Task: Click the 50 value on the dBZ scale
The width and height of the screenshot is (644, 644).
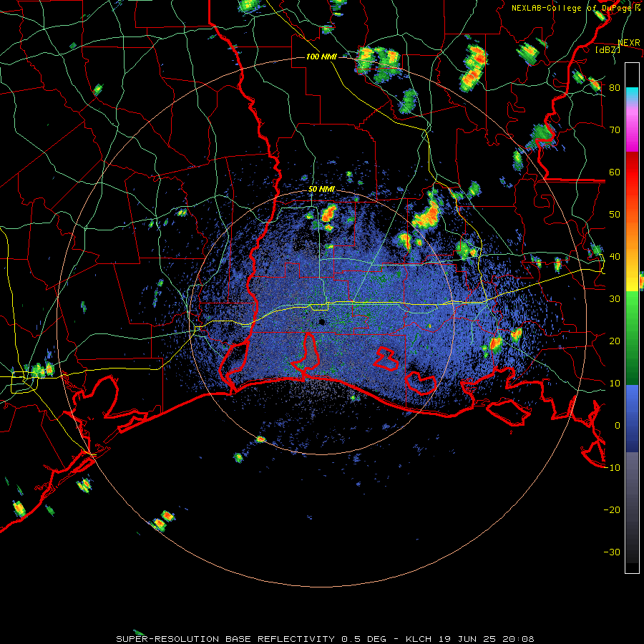Action: (x=615, y=215)
